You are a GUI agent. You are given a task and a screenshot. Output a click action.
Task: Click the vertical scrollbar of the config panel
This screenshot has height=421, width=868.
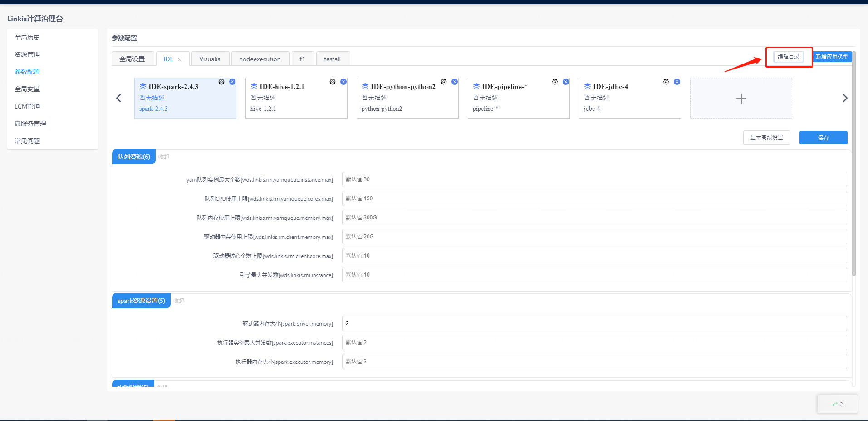pos(853,182)
